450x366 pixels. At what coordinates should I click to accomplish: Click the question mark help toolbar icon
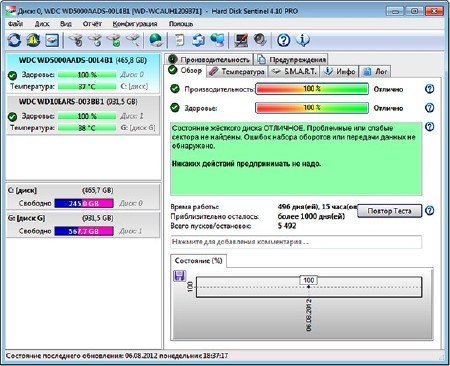coord(284,40)
